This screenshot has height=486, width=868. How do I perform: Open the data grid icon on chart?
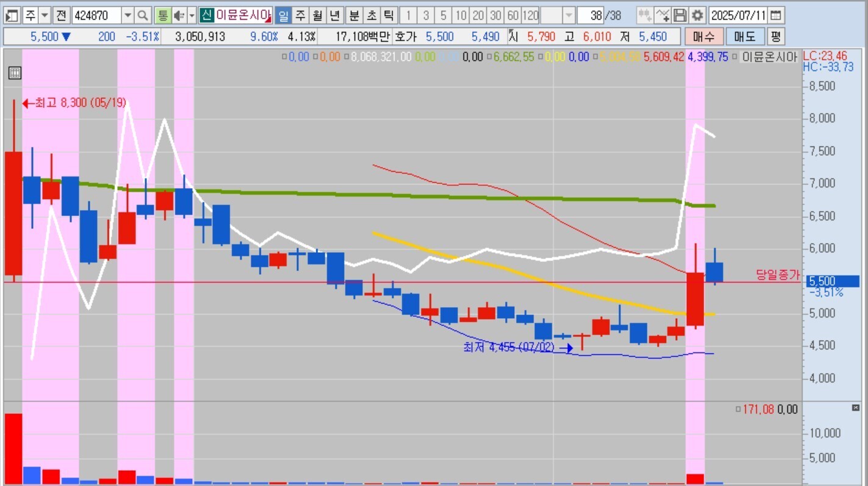(15, 73)
